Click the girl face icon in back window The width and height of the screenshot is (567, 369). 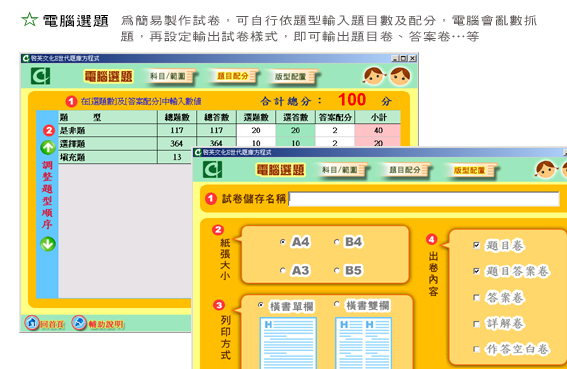[x=374, y=76]
